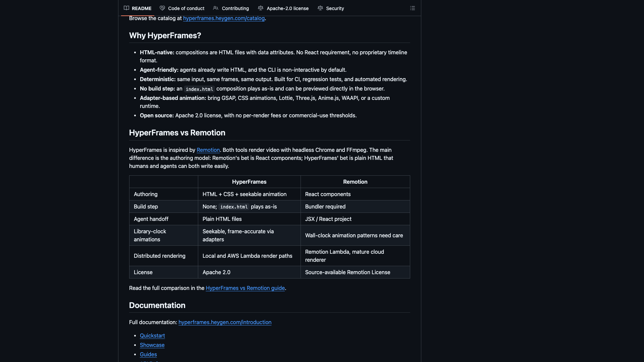Click the JSX / React project cell
Image resolution: width=644 pixels, height=362 pixels.
coord(355,219)
